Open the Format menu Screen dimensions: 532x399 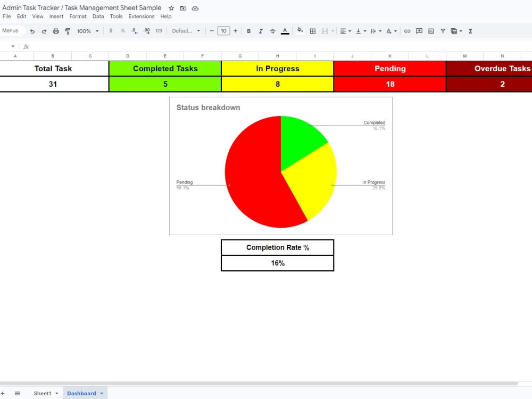[x=78, y=16]
